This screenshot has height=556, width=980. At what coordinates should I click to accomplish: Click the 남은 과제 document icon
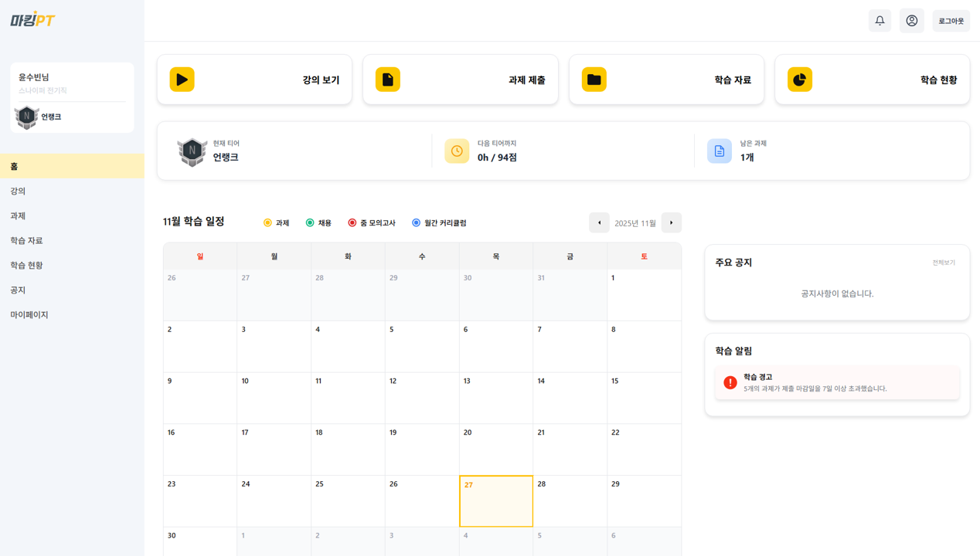coord(720,151)
